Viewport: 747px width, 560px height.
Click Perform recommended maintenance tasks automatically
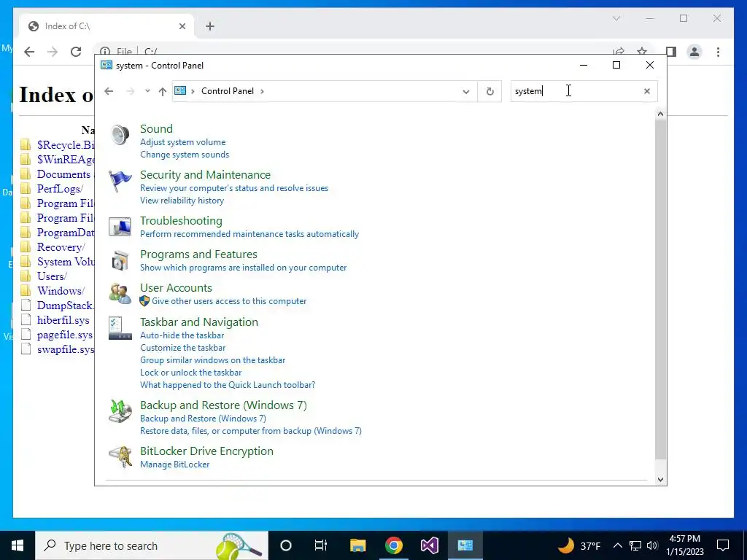click(249, 234)
